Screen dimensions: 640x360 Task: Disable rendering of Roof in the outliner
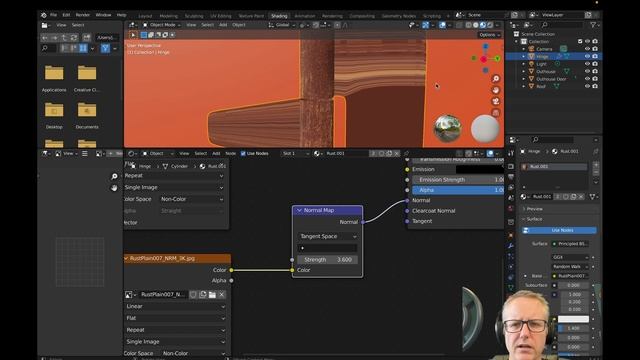pos(595,86)
